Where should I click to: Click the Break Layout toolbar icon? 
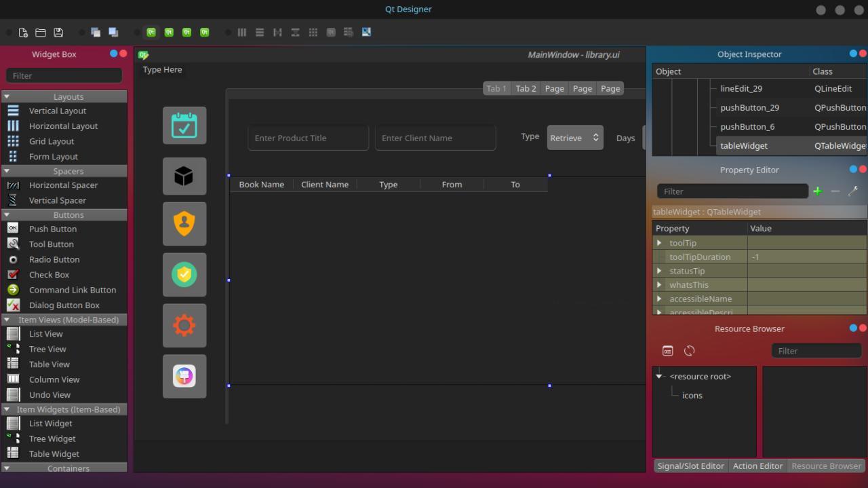coord(349,32)
